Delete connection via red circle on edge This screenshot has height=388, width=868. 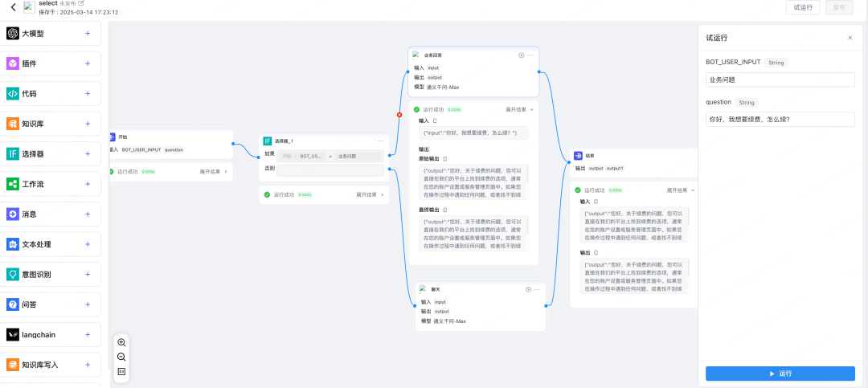pyautogui.click(x=399, y=115)
